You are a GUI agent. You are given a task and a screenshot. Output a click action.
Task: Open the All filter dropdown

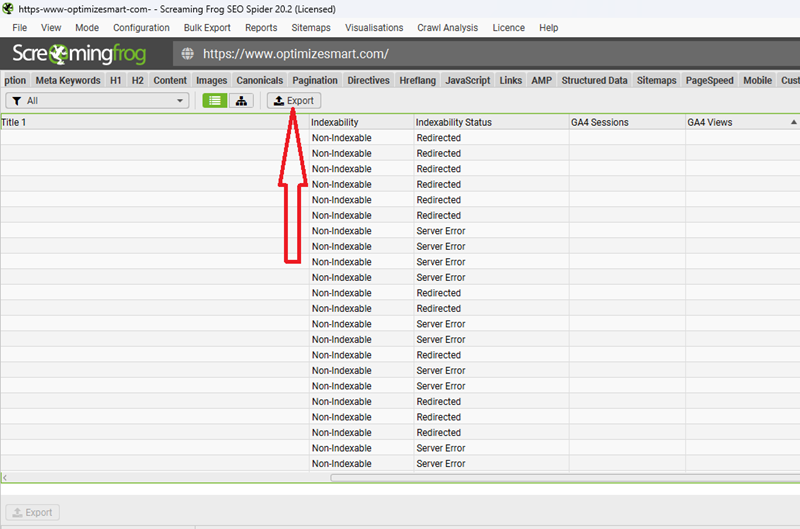(x=97, y=100)
